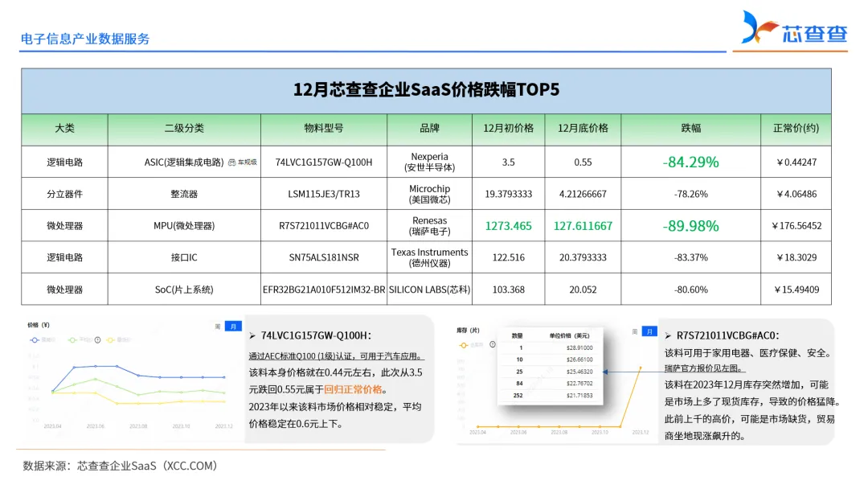868x489 pixels.
Task: Click the 物料型号 column header
Action: (324, 129)
